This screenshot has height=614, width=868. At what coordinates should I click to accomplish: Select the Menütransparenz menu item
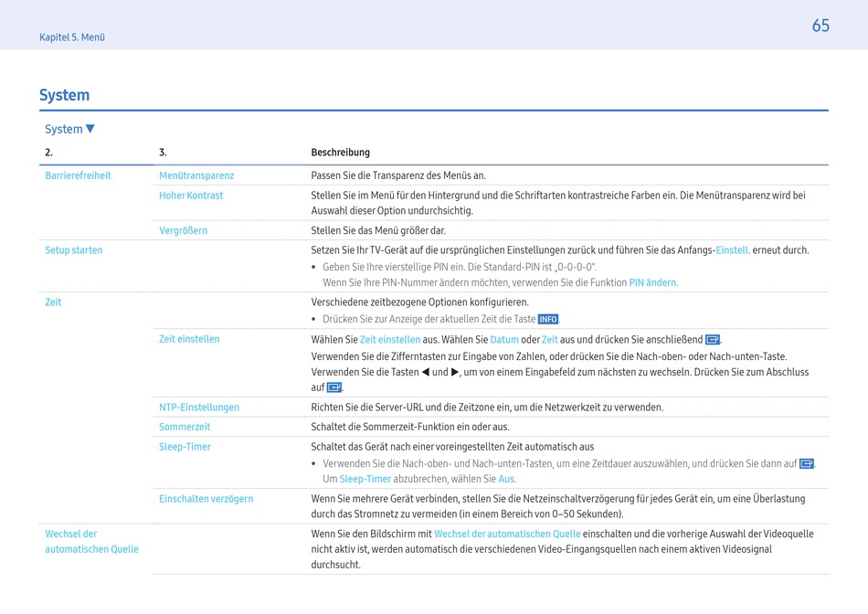(196, 175)
